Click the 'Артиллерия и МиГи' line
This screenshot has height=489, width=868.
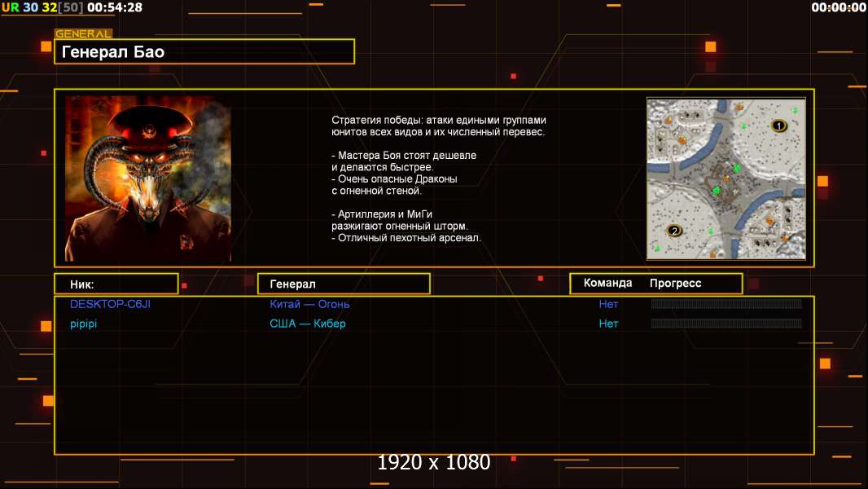click(x=382, y=214)
